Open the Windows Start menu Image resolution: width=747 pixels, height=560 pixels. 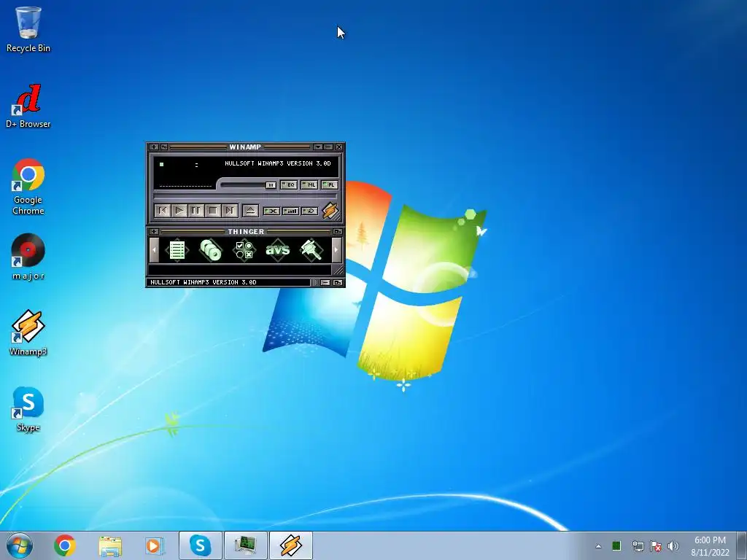[x=20, y=545]
